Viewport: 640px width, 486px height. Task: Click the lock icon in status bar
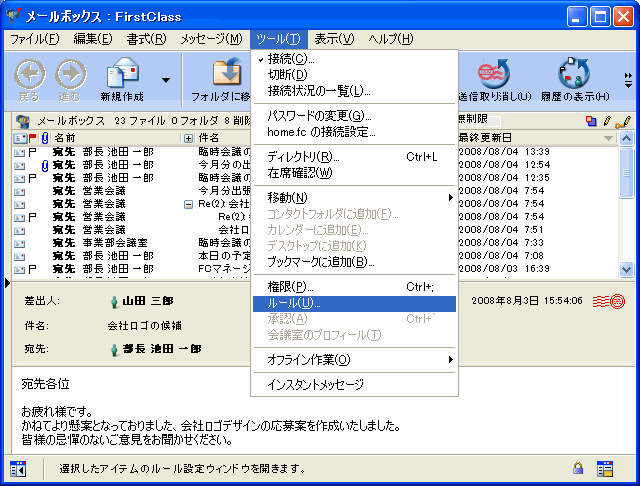tap(578, 468)
